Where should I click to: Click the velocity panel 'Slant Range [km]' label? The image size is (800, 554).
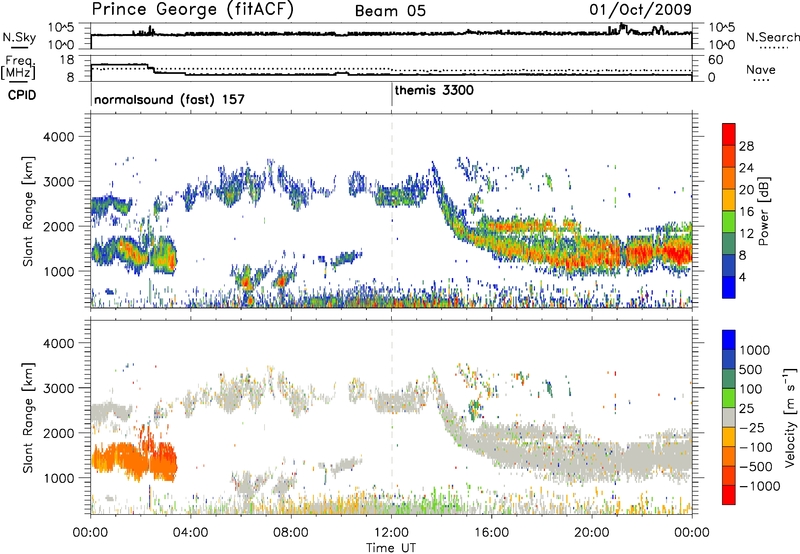pyautogui.click(x=28, y=417)
